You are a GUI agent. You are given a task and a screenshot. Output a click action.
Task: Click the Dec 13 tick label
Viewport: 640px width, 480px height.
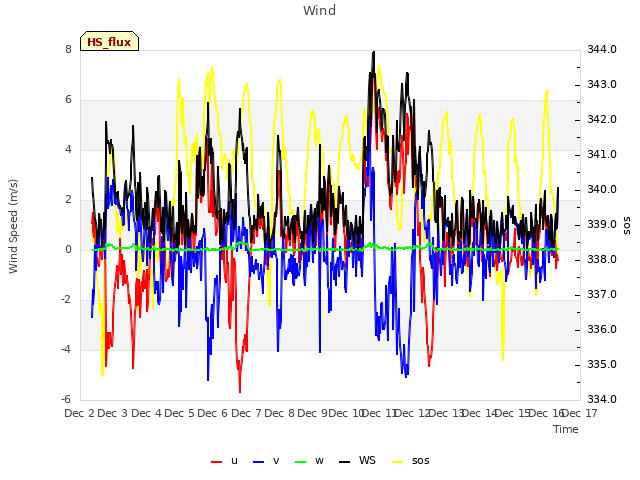coord(447,413)
